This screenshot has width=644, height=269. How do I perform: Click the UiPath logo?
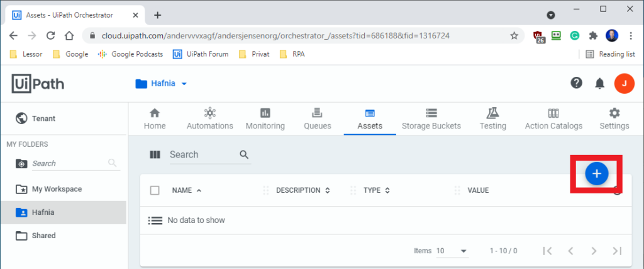click(x=38, y=84)
